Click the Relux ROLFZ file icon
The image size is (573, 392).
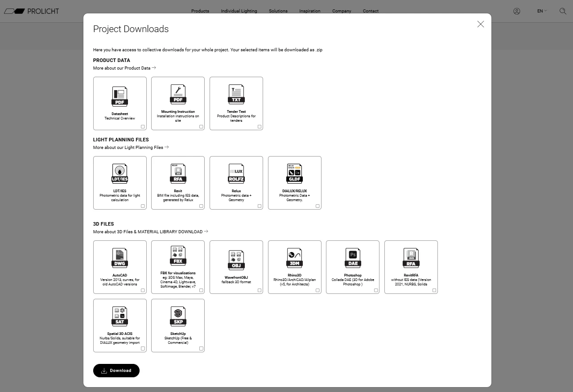[x=236, y=173]
